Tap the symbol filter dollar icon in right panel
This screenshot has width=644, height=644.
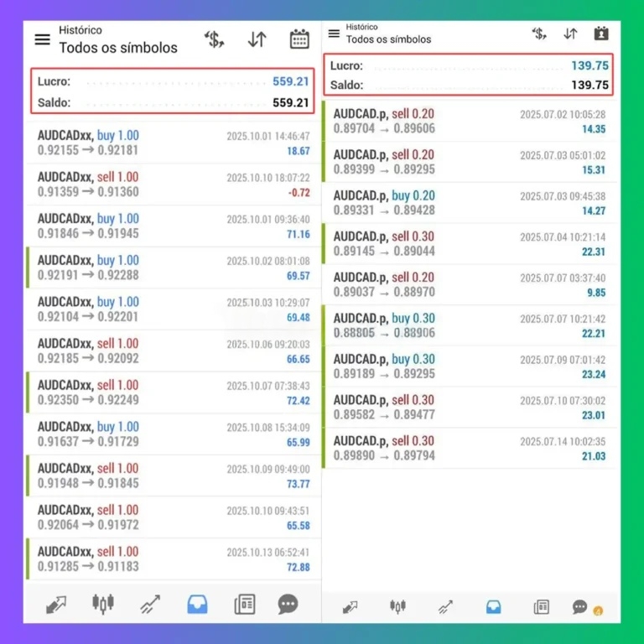(x=539, y=34)
